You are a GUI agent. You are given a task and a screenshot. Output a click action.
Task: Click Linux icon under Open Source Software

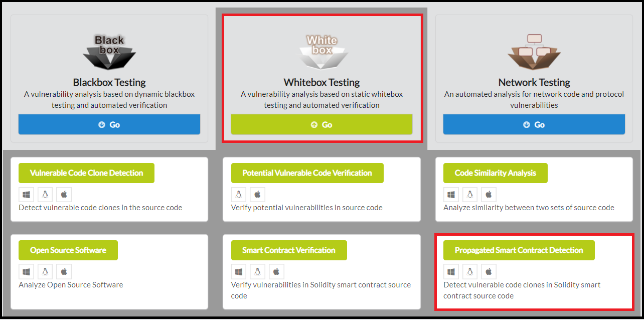coord(45,272)
